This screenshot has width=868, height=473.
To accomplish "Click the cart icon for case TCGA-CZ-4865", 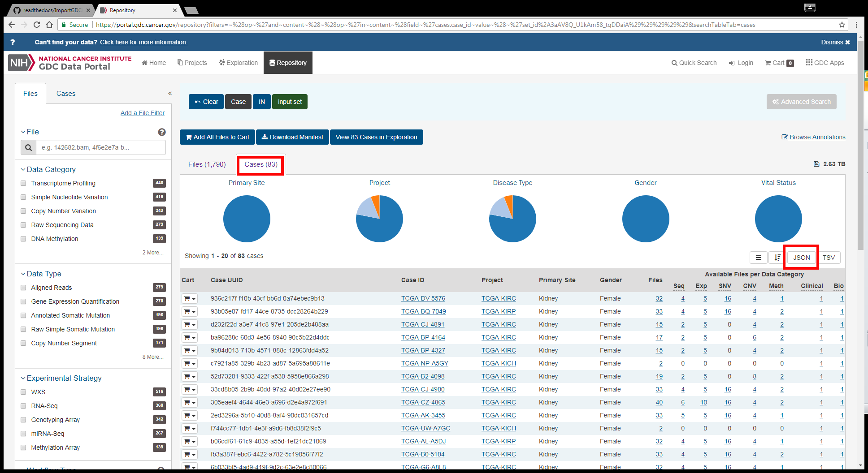I will point(190,403).
